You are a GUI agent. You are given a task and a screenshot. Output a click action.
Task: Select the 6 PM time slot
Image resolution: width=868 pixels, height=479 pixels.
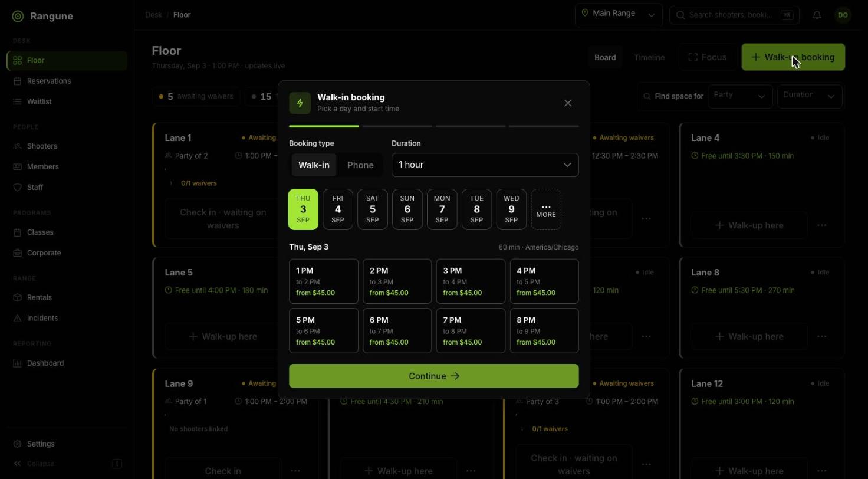(397, 331)
